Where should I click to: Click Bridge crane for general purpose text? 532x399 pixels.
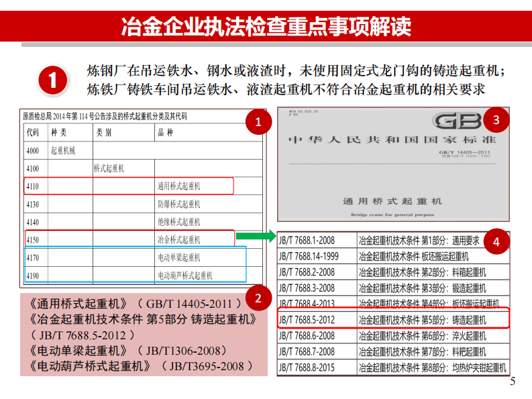(x=392, y=215)
